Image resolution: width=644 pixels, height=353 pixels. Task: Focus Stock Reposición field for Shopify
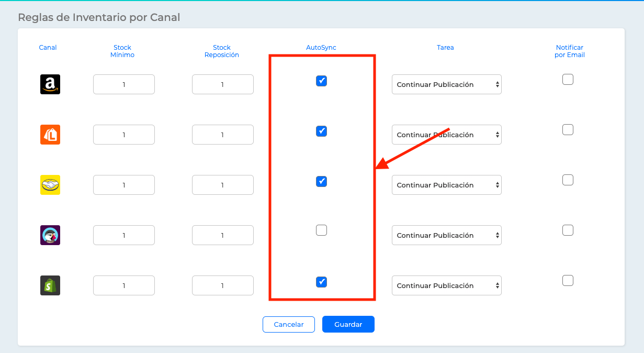[x=223, y=285]
